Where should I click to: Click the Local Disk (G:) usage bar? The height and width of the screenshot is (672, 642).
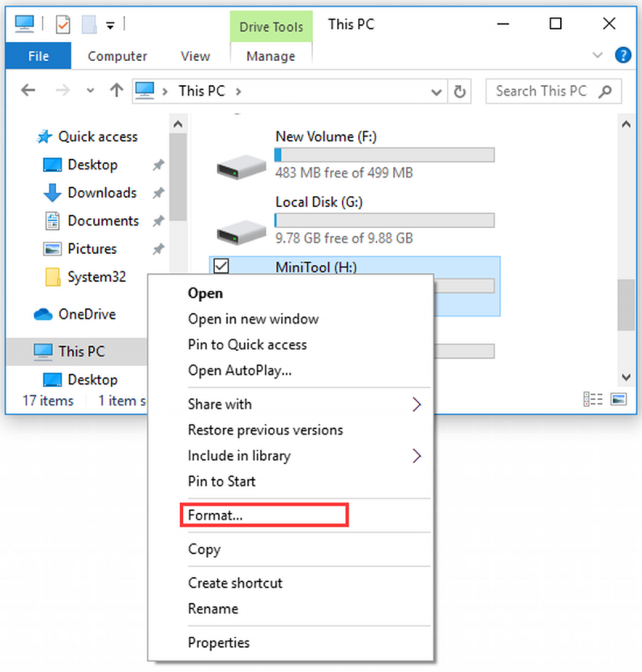click(384, 220)
